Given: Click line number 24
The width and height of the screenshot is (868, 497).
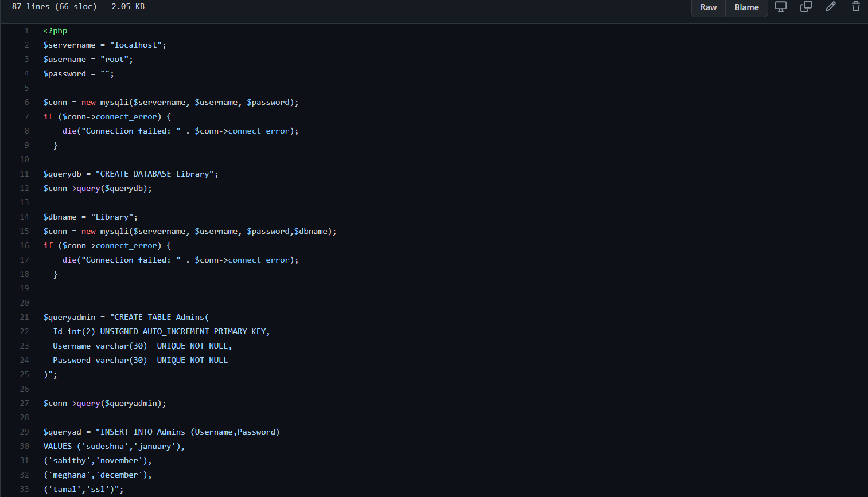Looking at the screenshot, I should [x=24, y=360].
